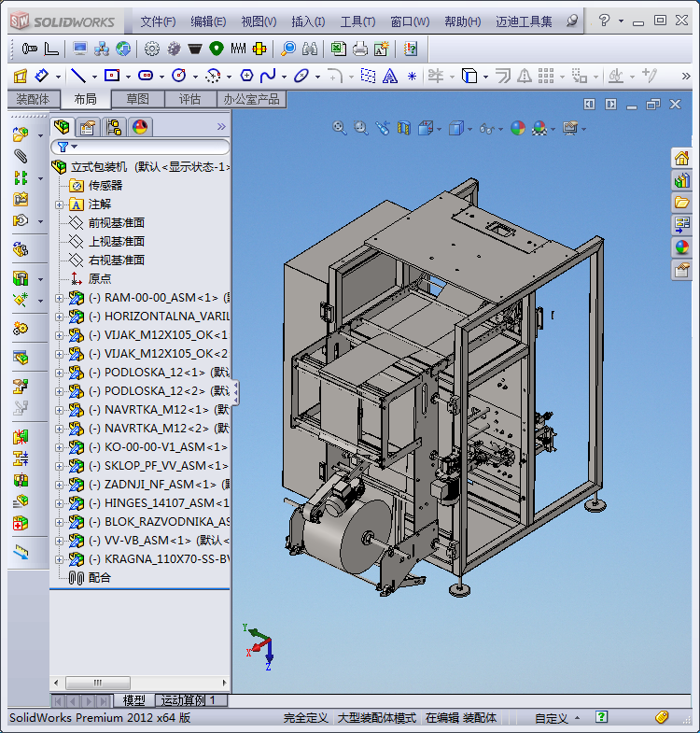Collapse the feature tree panel handle
The image size is (700, 733).
[236, 393]
